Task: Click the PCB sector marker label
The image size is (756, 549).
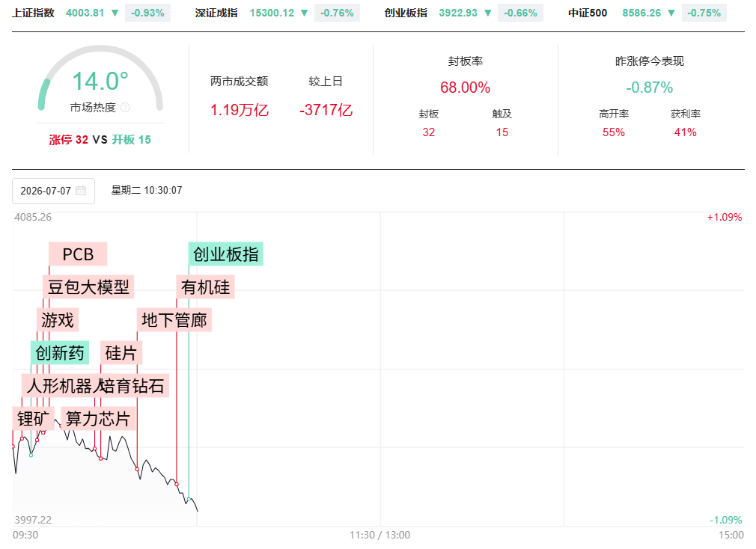Action: pos(78,254)
